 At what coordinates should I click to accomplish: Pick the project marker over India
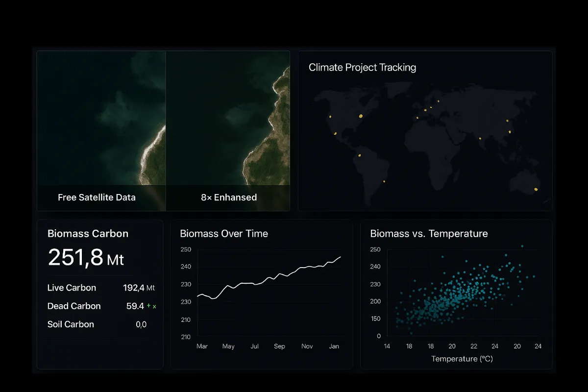click(x=480, y=138)
